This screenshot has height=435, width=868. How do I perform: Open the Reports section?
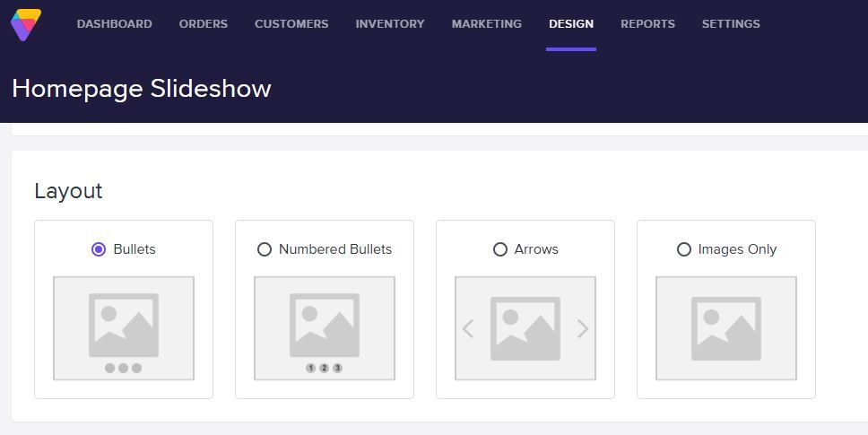point(647,24)
